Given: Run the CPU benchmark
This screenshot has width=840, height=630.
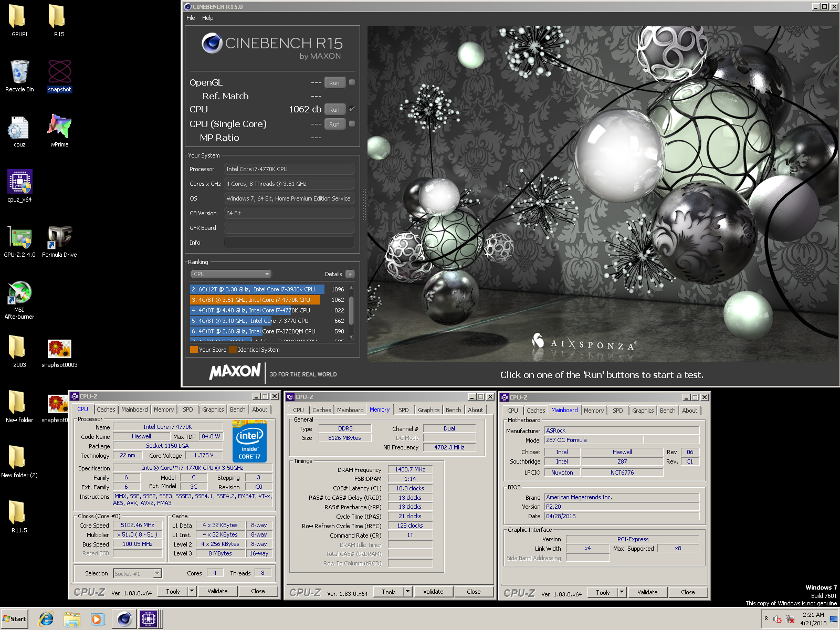Looking at the screenshot, I should coord(334,109).
